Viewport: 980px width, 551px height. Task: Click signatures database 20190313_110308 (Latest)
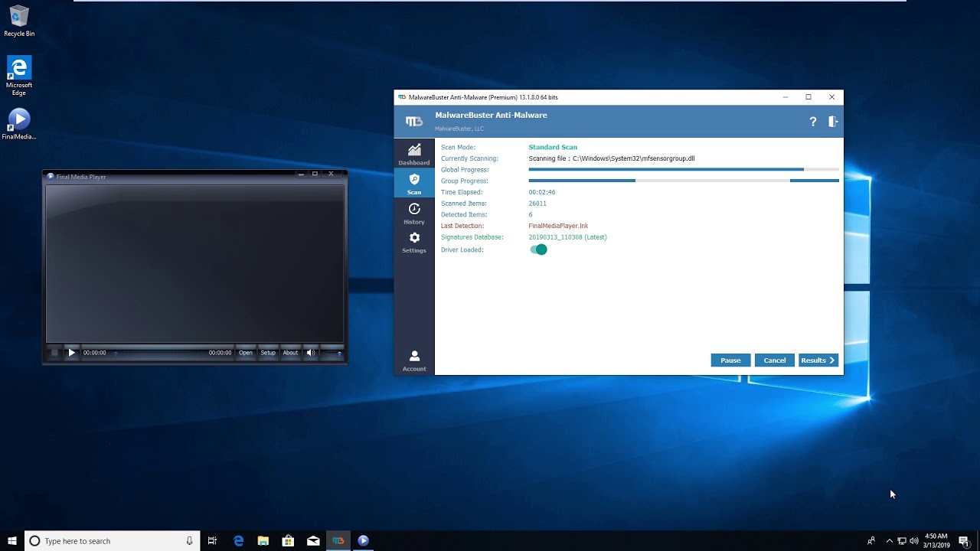[x=567, y=237]
